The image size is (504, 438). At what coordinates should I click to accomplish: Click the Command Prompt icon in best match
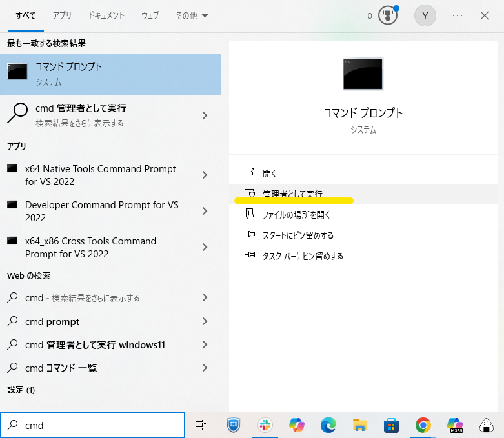click(x=17, y=72)
